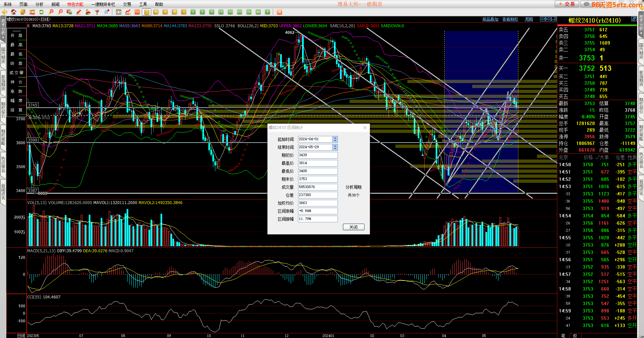Open the 分析 menu

39,4
